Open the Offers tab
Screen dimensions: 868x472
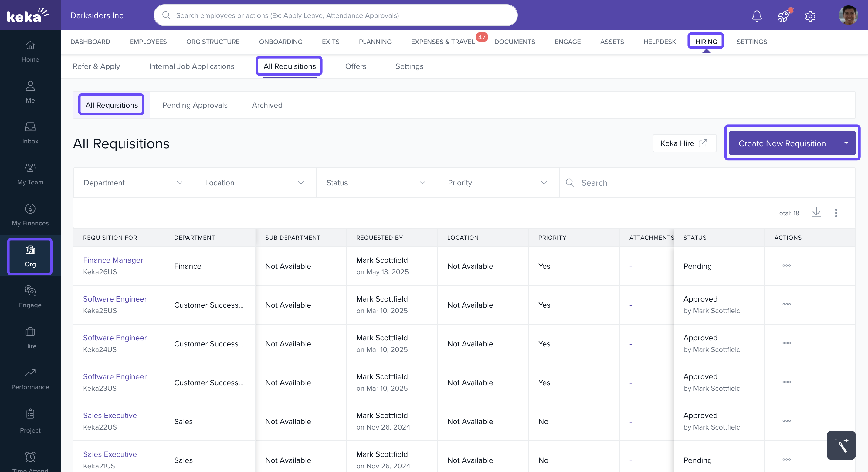pos(355,66)
